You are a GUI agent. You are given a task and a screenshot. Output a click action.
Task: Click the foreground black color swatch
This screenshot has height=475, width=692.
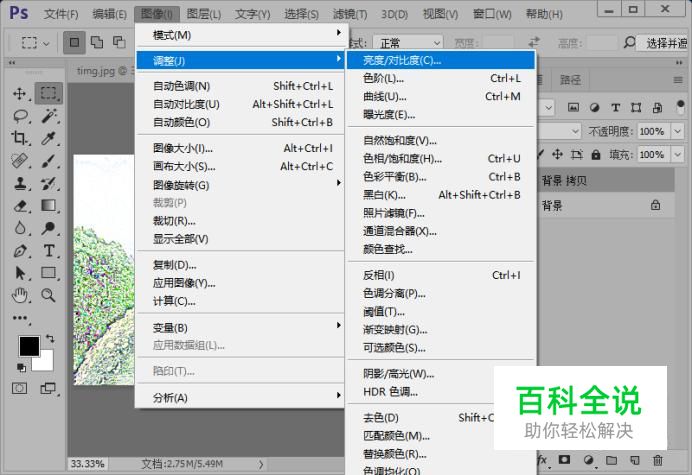click(29, 346)
